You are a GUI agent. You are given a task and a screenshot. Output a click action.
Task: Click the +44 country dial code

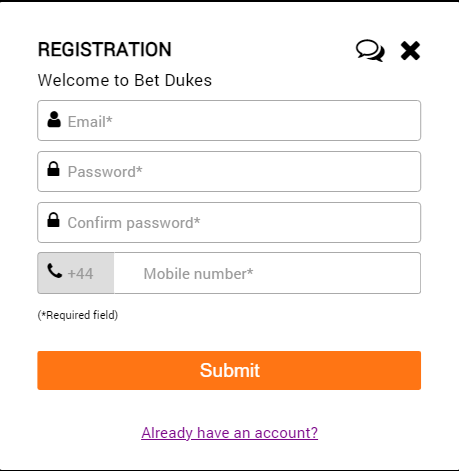[80, 274]
